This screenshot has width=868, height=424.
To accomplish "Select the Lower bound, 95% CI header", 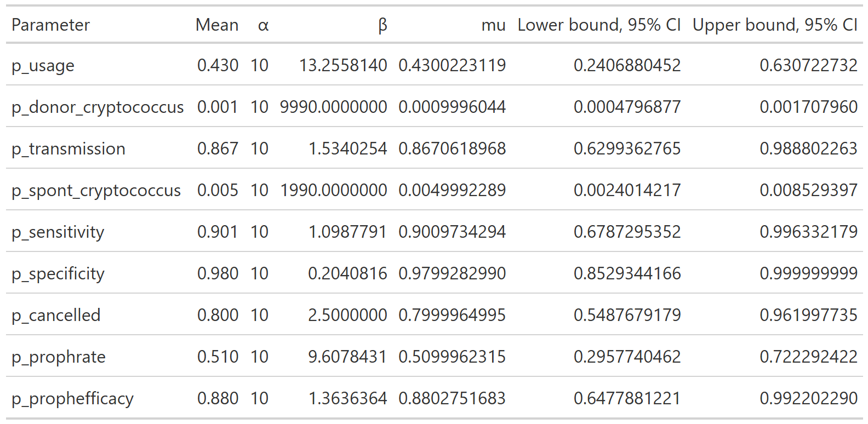I will tap(599, 25).
